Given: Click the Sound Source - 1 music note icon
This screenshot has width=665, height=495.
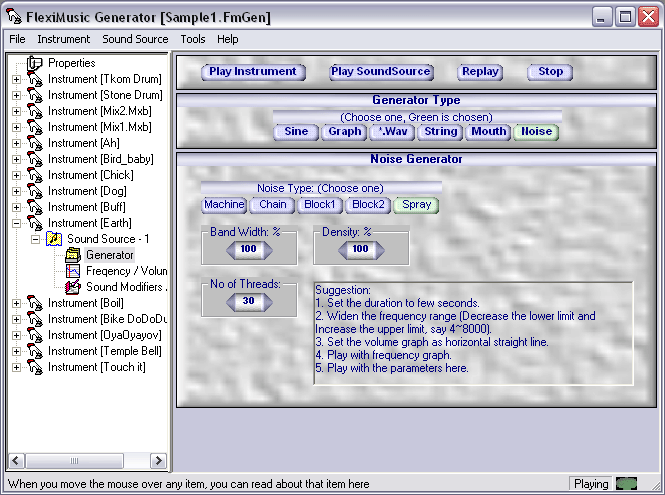Looking at the screenshot, I should (x=54, y=239).
